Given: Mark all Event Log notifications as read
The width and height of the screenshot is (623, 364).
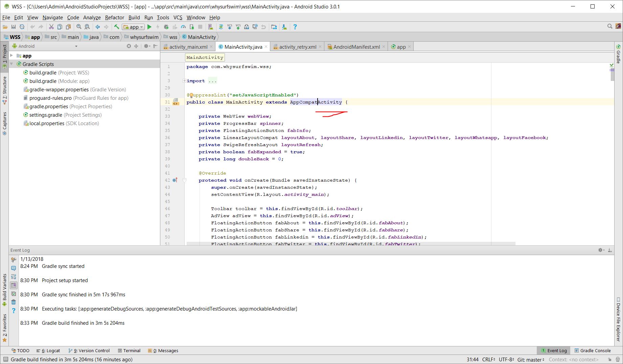Looking at the screenshot, I should (x=14, y=294).
